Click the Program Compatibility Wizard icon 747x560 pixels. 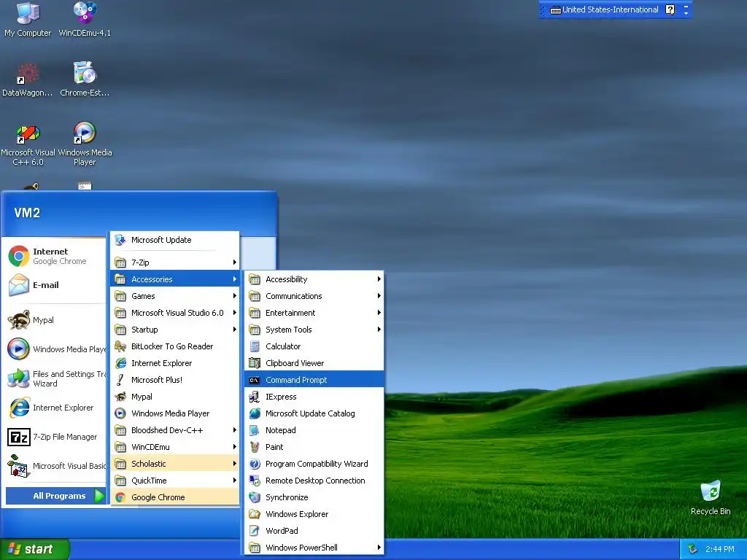coord(255,463)
